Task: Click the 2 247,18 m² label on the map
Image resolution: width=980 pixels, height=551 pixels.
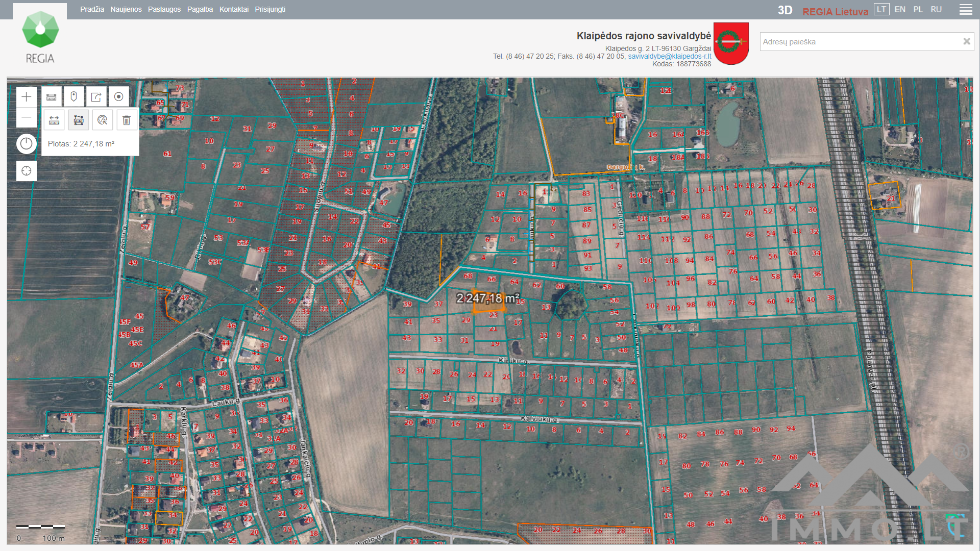Action: coord(487,298)
